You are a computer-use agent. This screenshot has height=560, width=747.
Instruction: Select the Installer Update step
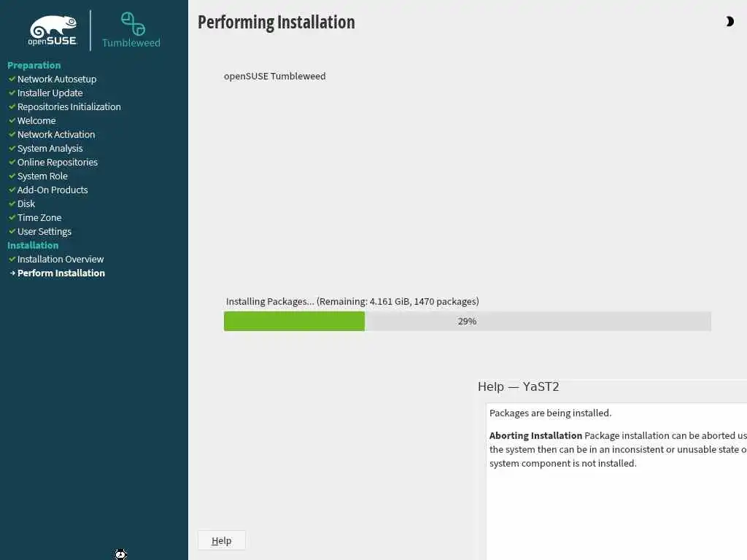[x=50, y=93]
